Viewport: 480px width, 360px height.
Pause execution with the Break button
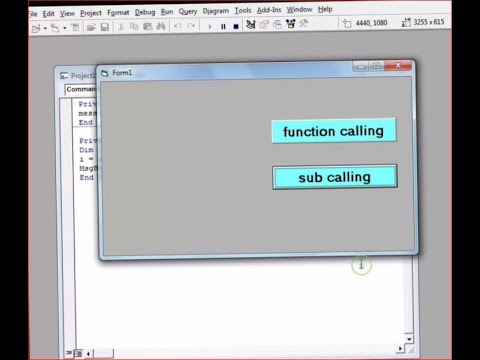pyautogui.click(x=223, y=26)
